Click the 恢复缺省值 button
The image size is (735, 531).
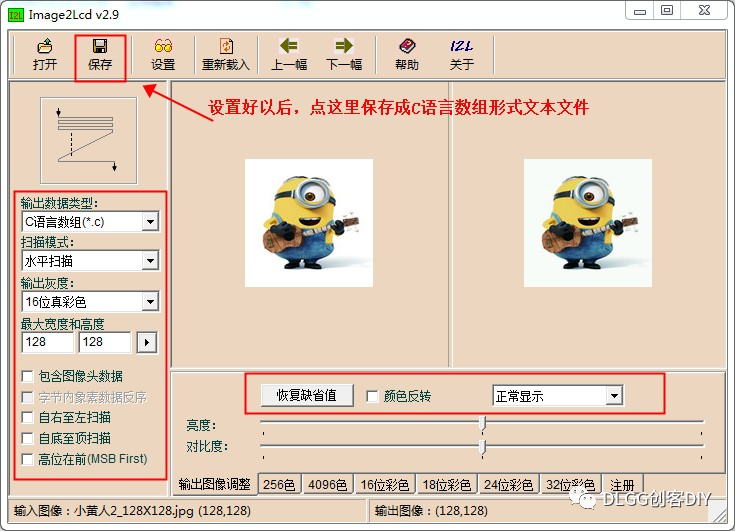tap(307, 396)
